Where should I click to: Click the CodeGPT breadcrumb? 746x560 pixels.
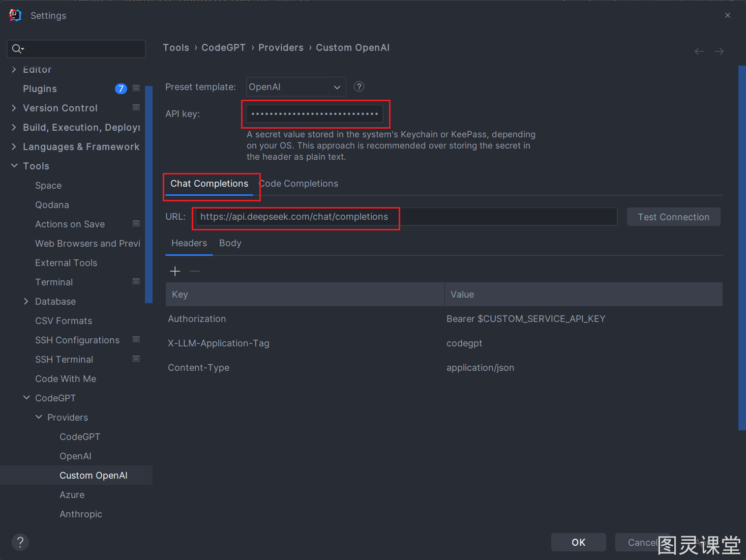pos(223,47)
